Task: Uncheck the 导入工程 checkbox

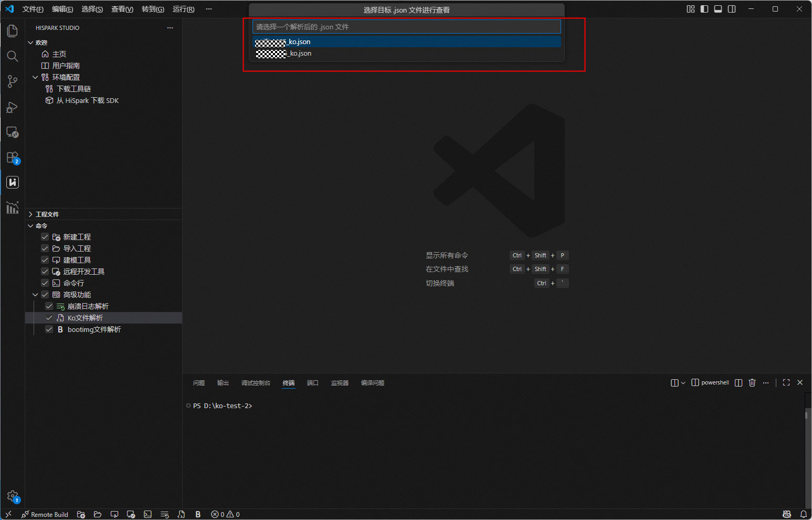Action: [45, 248]
